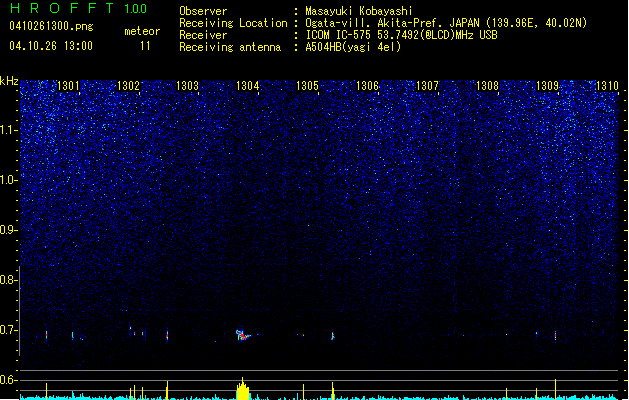
Task: Click the 1306 time marker
Action: tap(367, 86)
